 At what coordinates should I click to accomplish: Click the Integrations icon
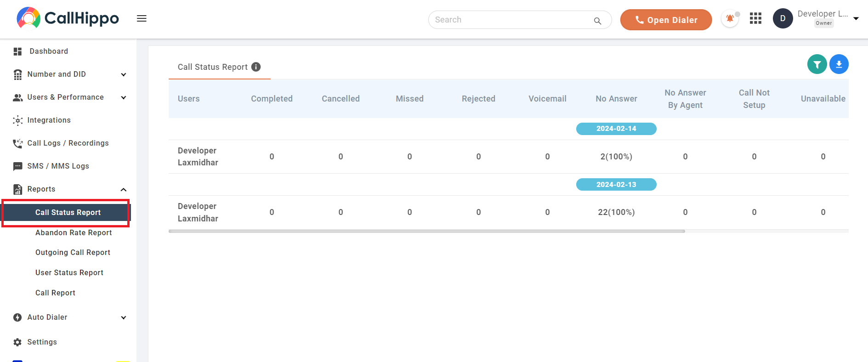pyautogui.click(x=17, y=120)
